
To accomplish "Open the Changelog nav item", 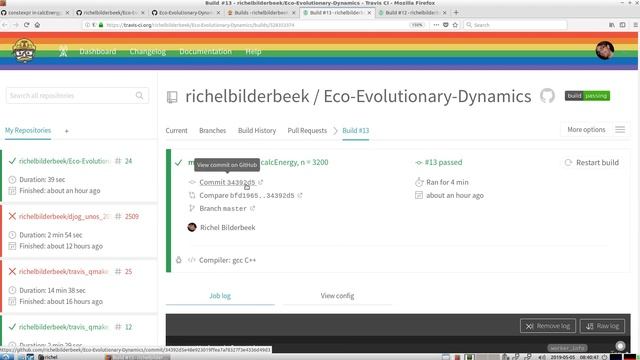I will coord(147,51).
